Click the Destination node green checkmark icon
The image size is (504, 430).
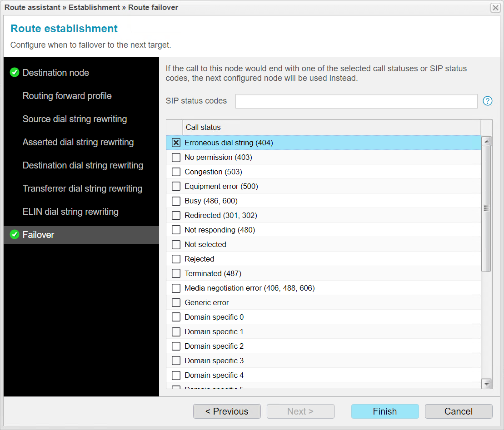15,73
